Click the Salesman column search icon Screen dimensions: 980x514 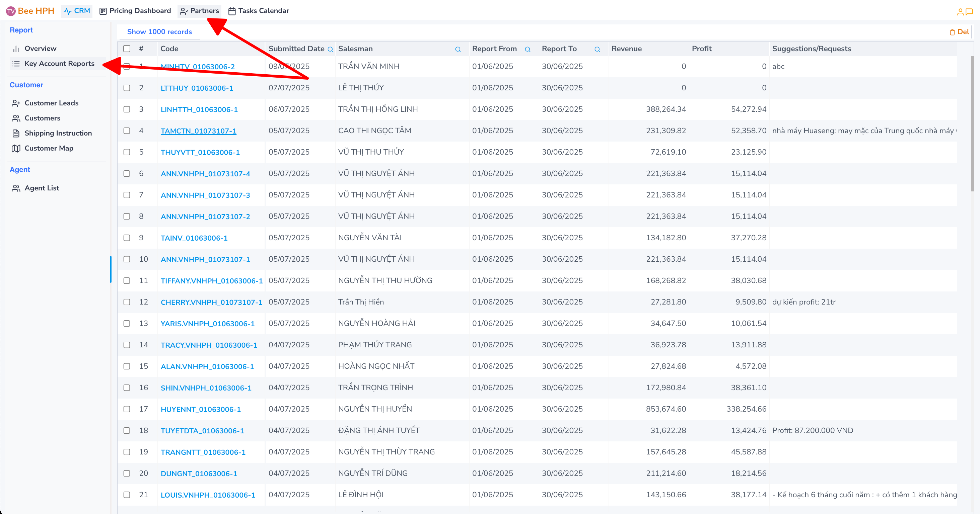click(458, 50)
